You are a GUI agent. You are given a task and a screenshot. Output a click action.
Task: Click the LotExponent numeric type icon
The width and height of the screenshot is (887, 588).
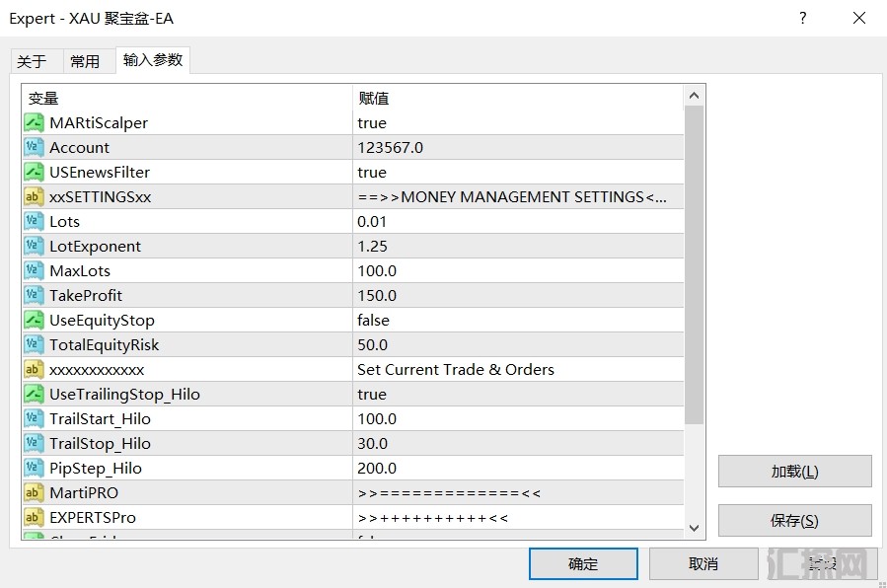pos(34,246)
